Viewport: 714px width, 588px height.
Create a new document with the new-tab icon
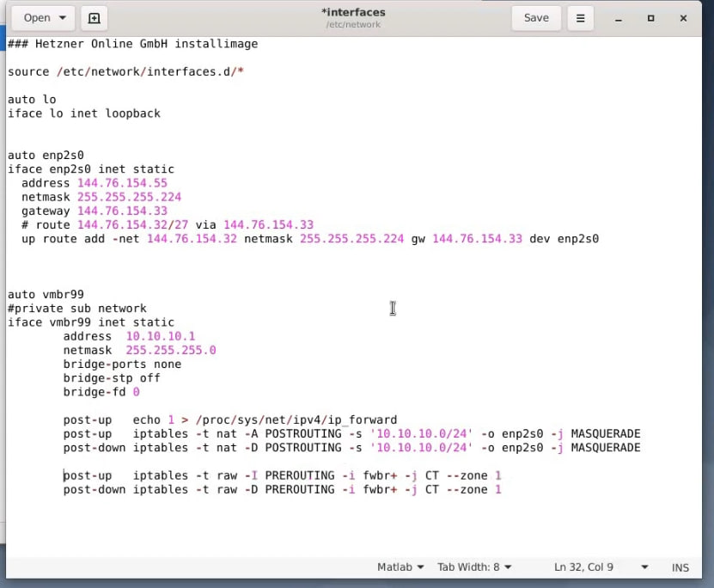point(95,18)
